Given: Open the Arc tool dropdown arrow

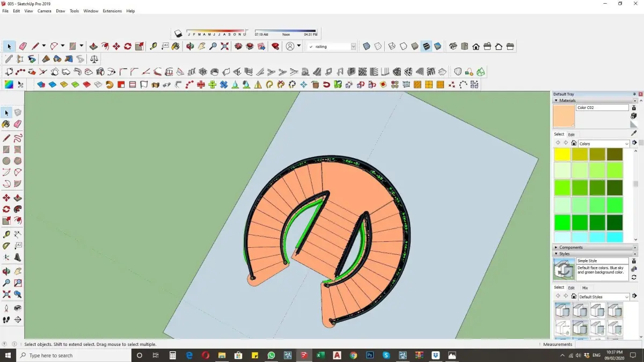Looking at the screenshot, I should 62,47.
